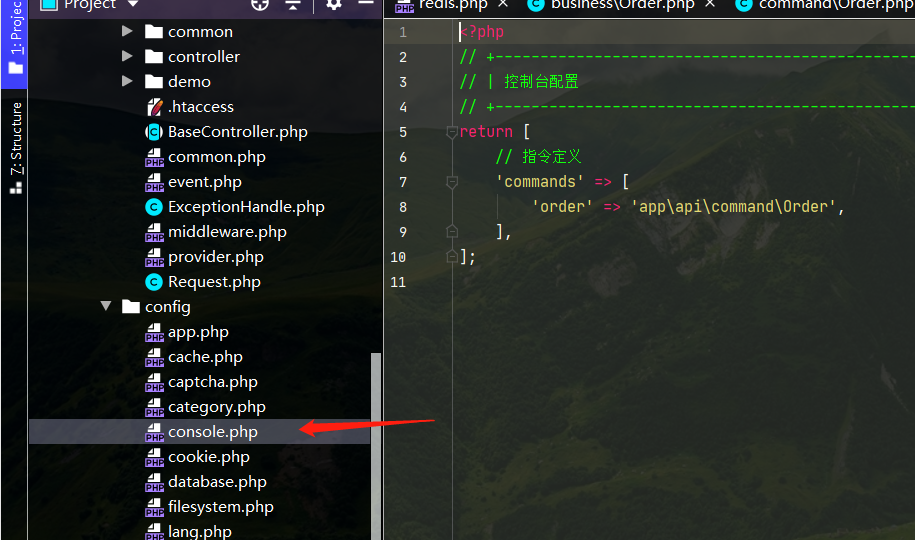This screenshot has height=540, width=915.
Task: Click the locate file target icon
Action: (260, 5)
